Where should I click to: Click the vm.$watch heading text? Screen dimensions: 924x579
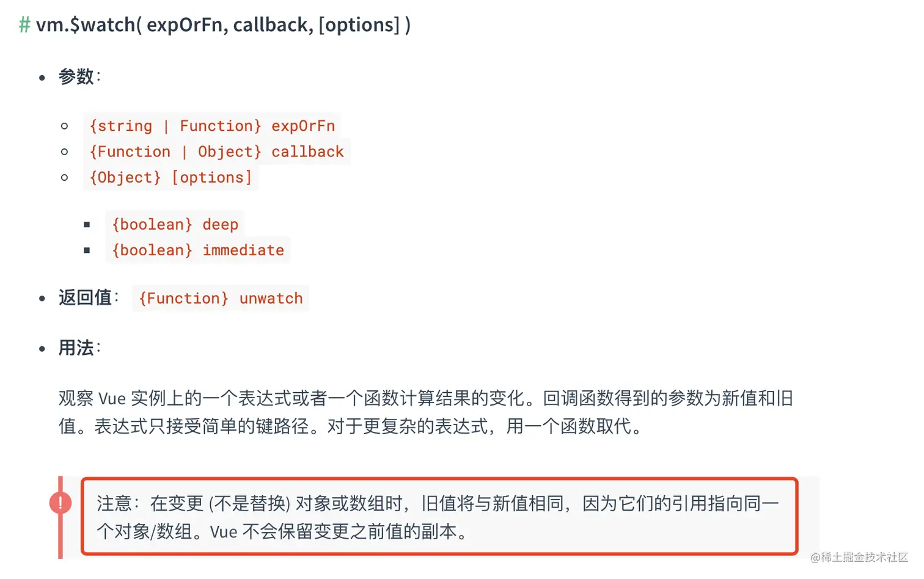tap(223, 25)
